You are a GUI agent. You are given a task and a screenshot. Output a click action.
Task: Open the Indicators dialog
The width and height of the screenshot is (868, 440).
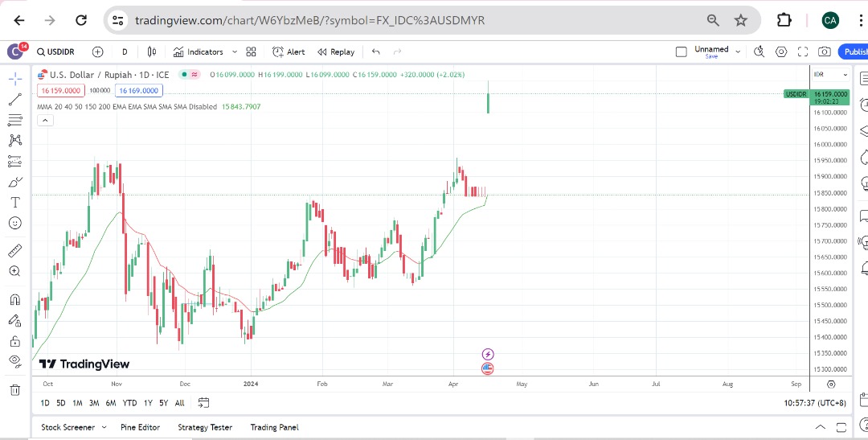[199, 52]
